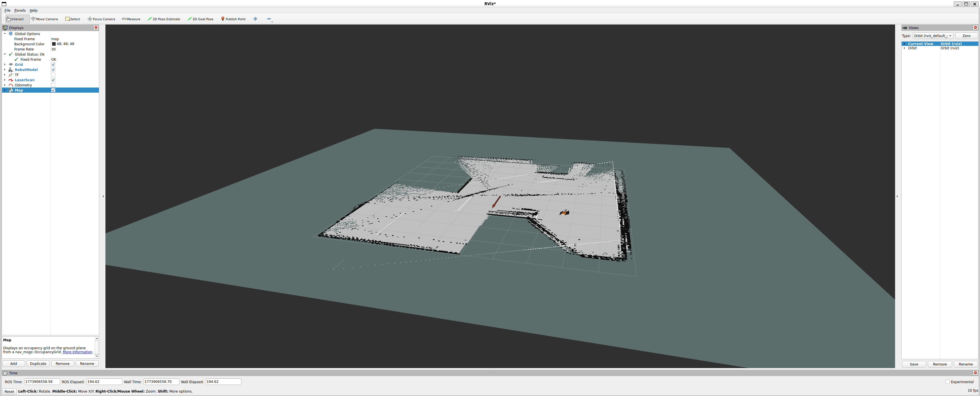
Task: Pick the Measure tool
Action: click(131, 19)
